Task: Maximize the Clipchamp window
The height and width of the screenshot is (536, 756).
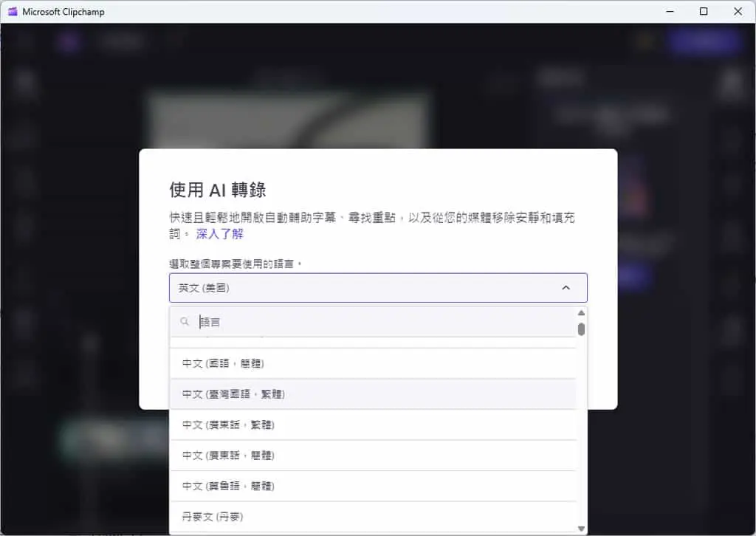Action: pyautogui.click(x=704, y=12)
